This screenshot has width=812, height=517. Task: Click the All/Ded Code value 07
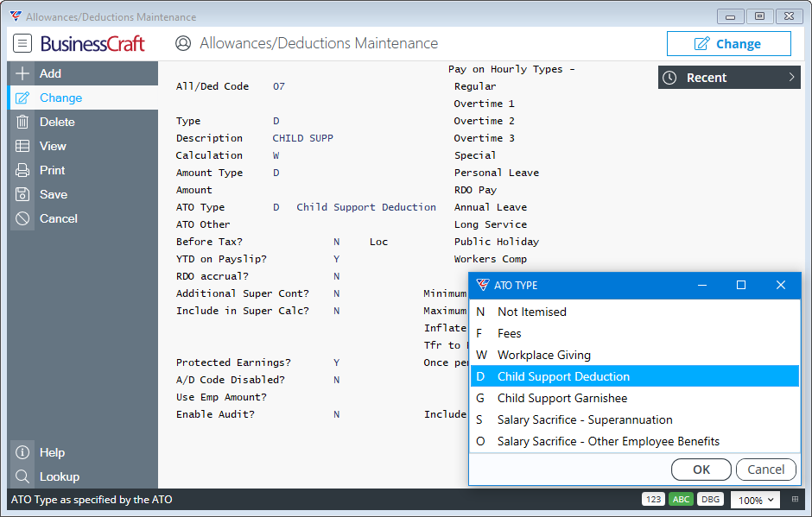[279, 86]
